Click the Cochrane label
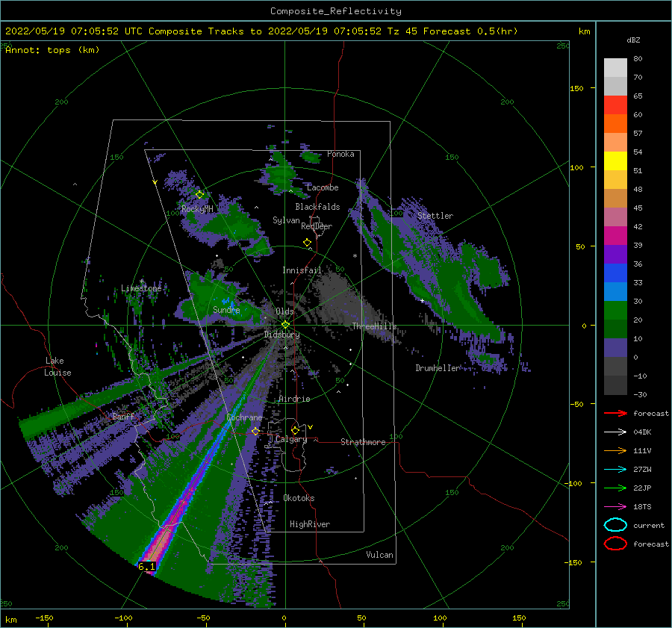Viewport: 672px width, 628px height. click(x=244, y=417)
